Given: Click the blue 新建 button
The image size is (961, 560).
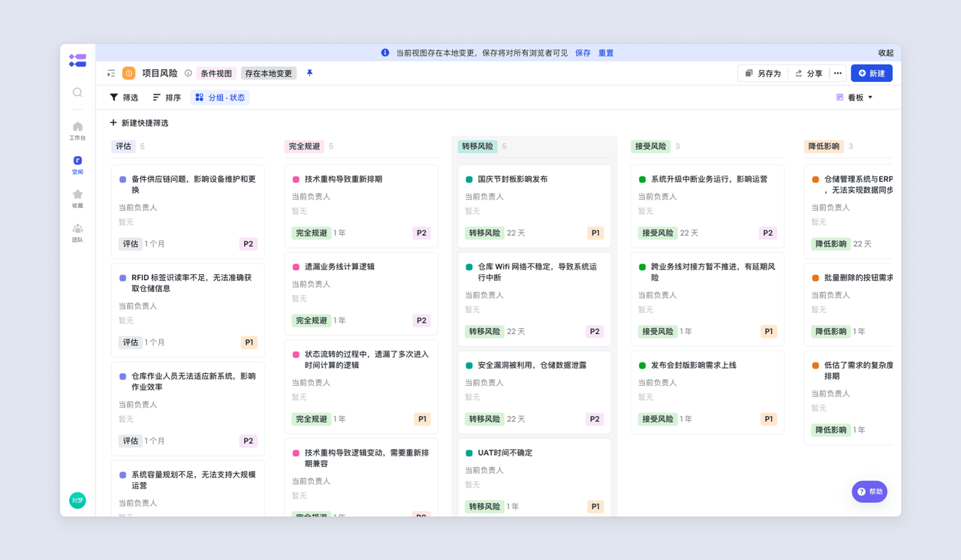Looking at the screenshot, I should tap(871, 74).
